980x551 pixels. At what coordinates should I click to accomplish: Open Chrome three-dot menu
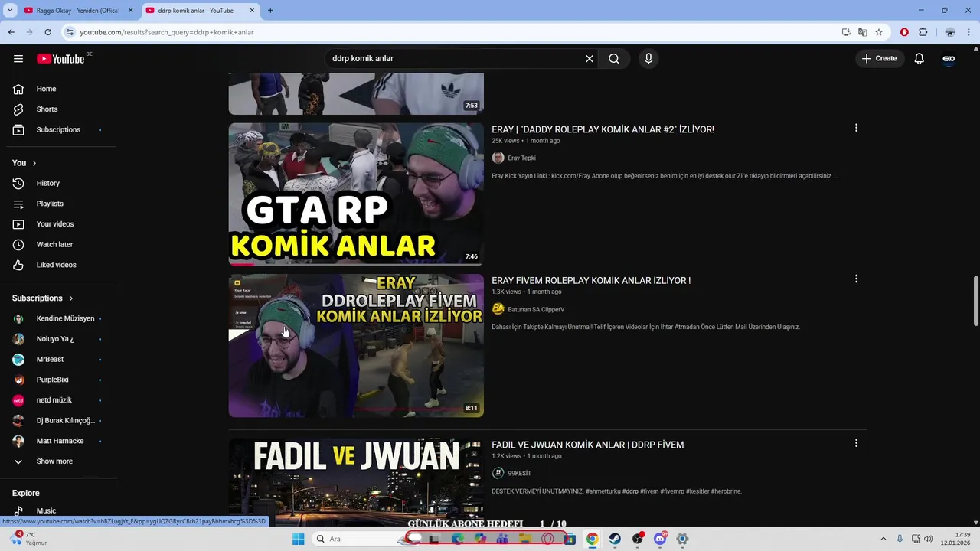(x=969, y=32)
